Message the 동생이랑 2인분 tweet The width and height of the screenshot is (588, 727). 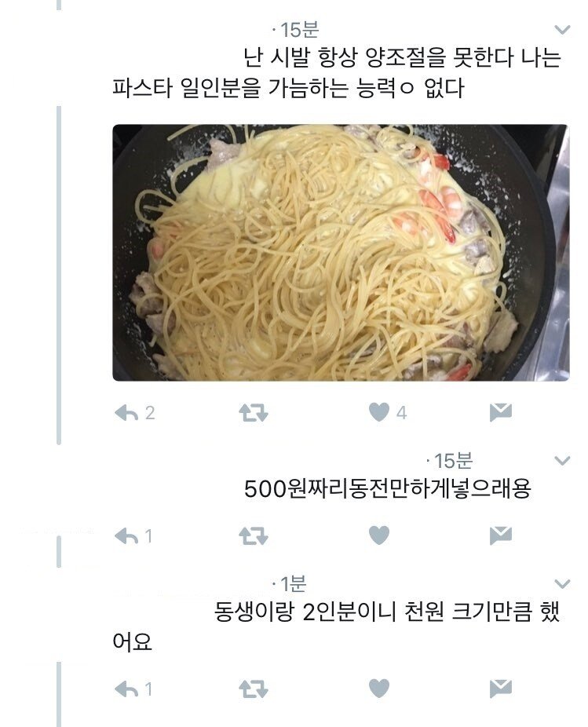[500, 689]
